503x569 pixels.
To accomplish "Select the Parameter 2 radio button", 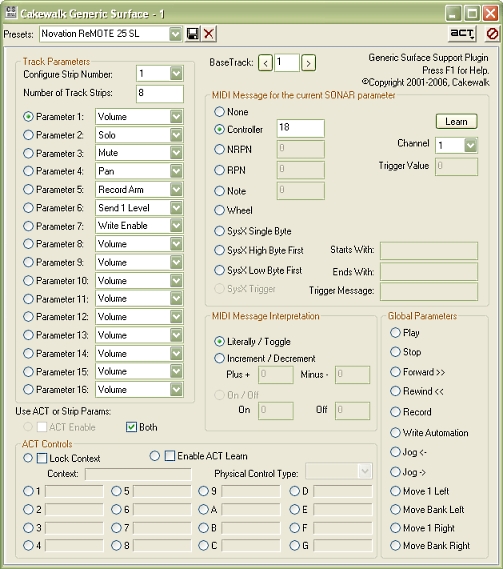I will coord(28,135).
